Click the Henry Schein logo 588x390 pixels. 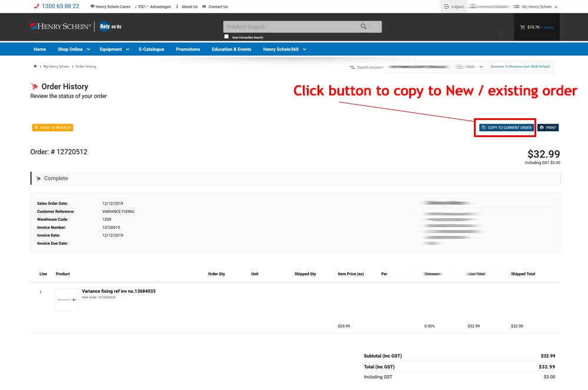[x=61, y=26]
